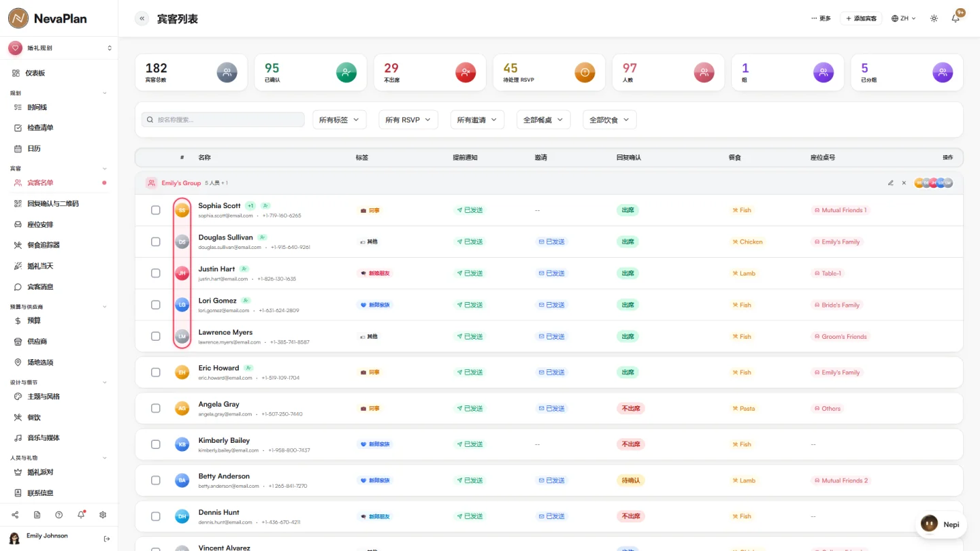Open the 更多 menu button
The image size is (980, 551).
821,18
